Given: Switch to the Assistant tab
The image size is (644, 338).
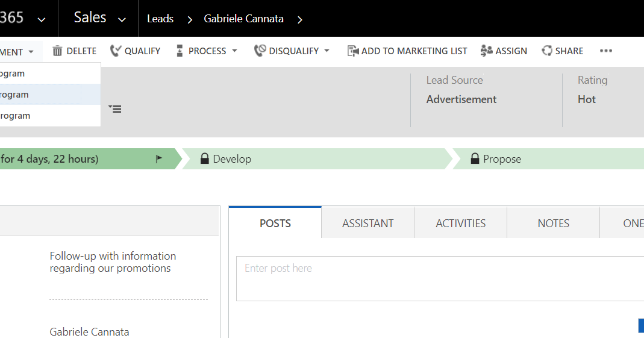Looking at the screenshot, I should (x=367, y=224).
